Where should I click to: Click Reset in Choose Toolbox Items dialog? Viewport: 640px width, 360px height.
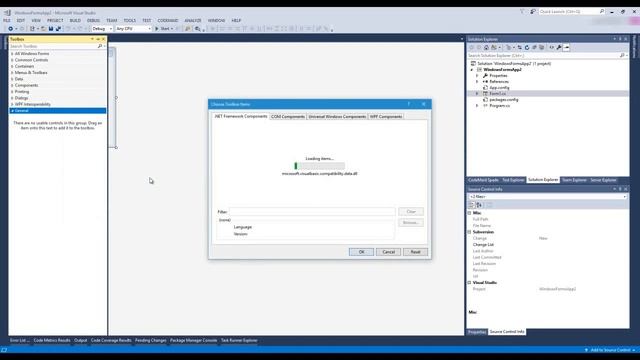tap(415, 252)
